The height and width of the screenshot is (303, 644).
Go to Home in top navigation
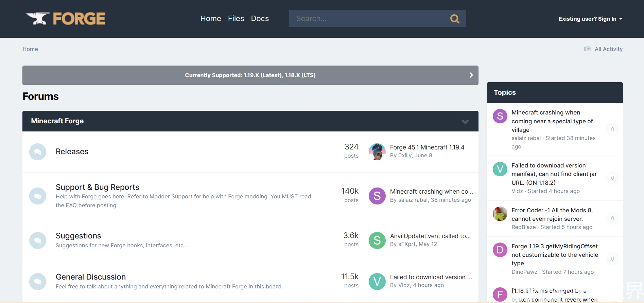coord(211,19)
